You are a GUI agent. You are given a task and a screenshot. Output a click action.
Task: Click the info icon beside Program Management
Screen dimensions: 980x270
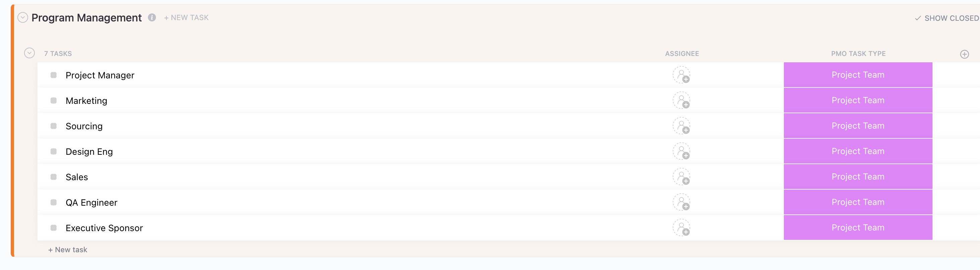coord(152,17)
